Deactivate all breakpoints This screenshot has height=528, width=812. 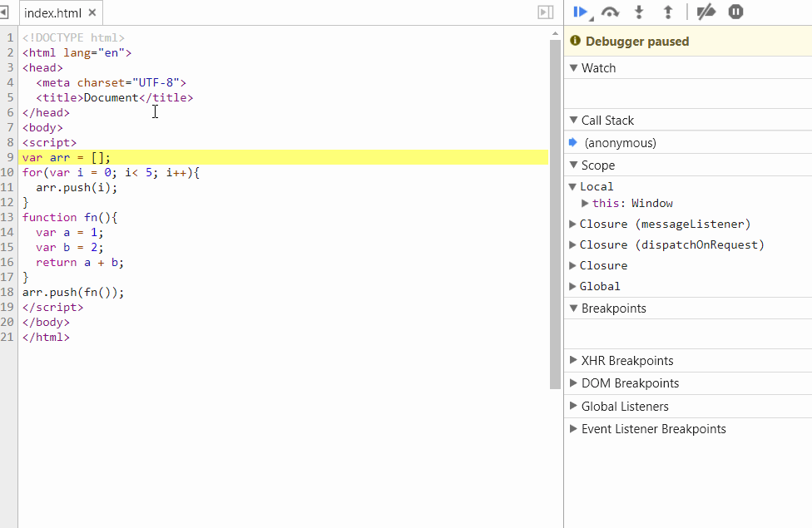(x=706, y=12)
